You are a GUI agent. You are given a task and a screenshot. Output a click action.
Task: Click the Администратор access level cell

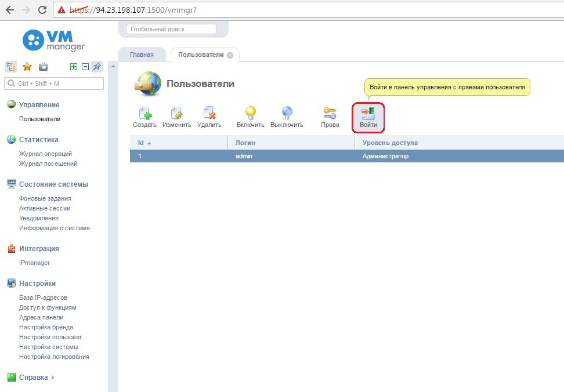(460, 156)
